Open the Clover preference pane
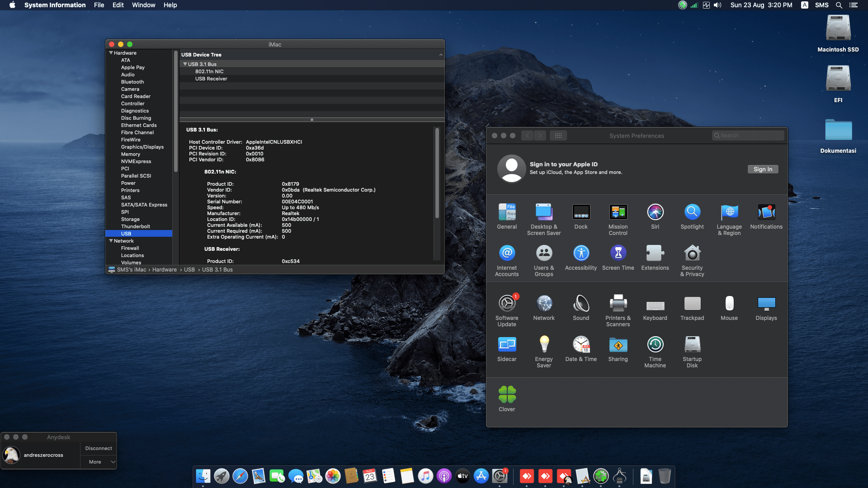 click(507, 394)
